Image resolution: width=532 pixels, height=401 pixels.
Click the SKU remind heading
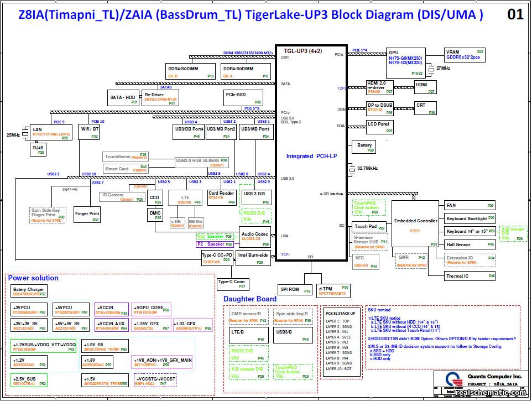point(379,310)
